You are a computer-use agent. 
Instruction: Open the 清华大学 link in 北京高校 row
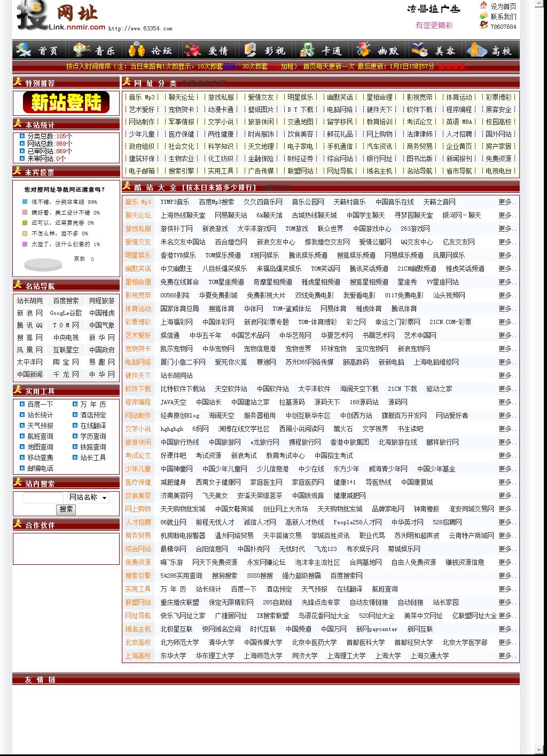[221, 642]
